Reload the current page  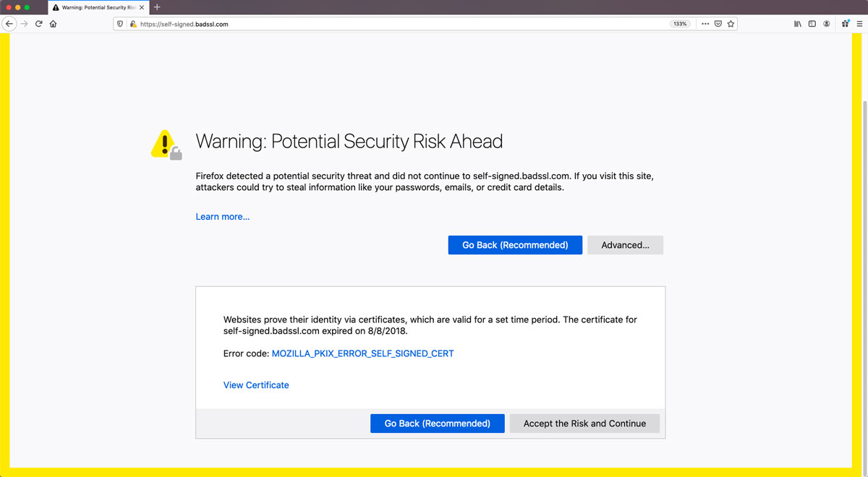[x=38, y=24]
